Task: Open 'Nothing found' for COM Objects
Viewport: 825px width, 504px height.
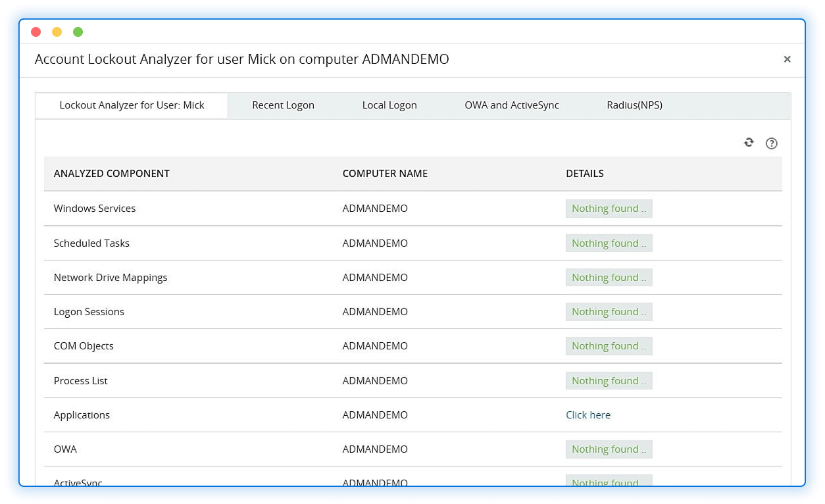Action: tap(609, 345)
